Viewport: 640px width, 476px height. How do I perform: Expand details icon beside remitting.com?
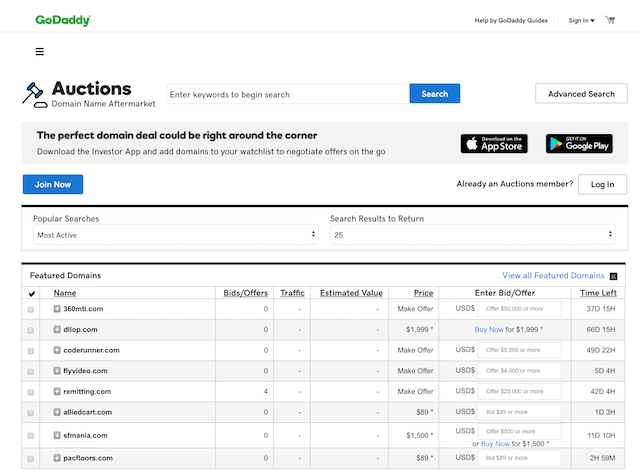tap(57, 391)
